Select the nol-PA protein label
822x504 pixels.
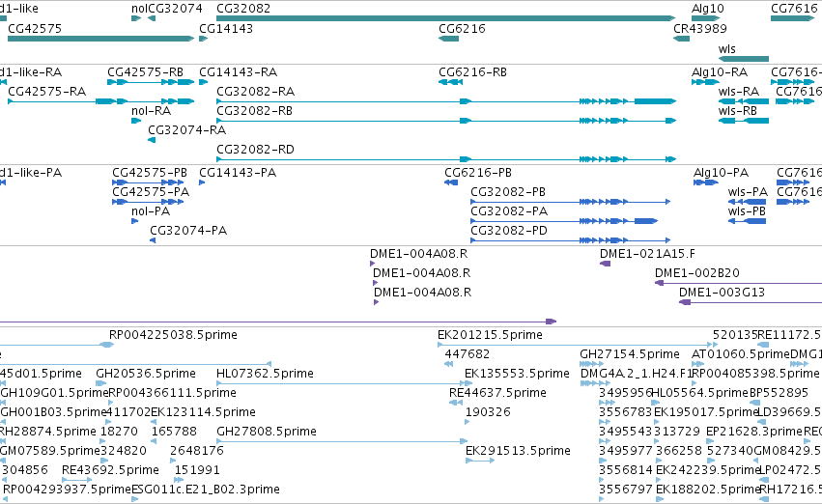[151, 211]
